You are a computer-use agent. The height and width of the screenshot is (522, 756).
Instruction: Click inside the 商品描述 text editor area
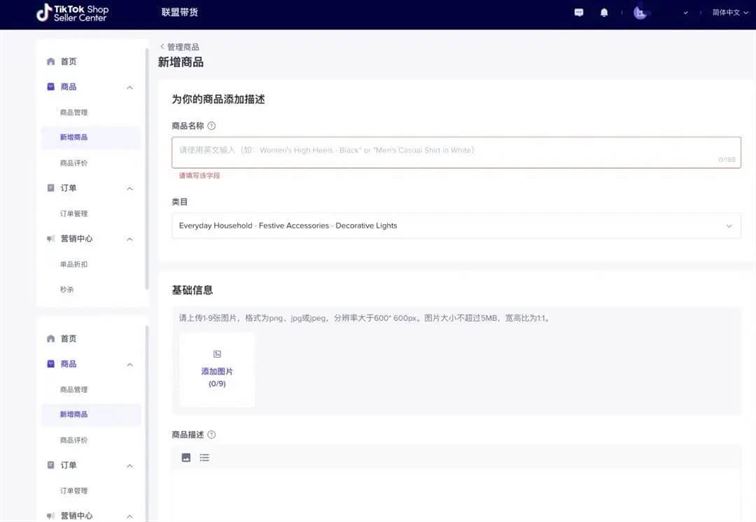coord(456,495)
